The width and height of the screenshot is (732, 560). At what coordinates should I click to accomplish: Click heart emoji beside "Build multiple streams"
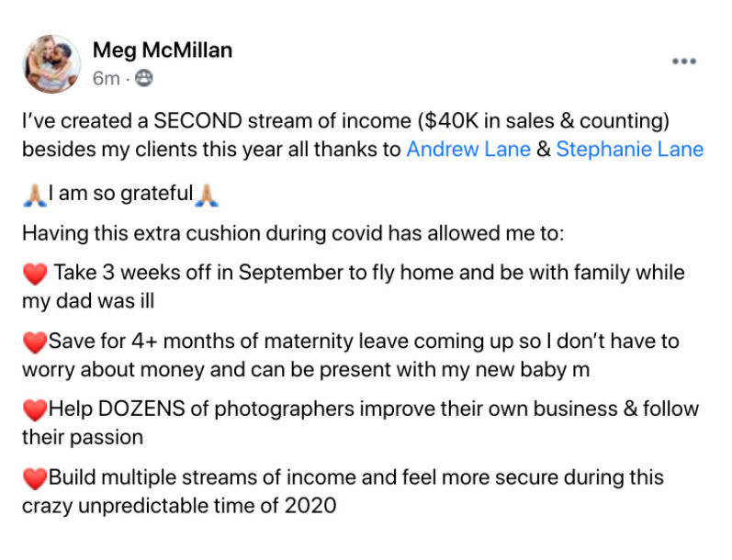coord(34,477)
